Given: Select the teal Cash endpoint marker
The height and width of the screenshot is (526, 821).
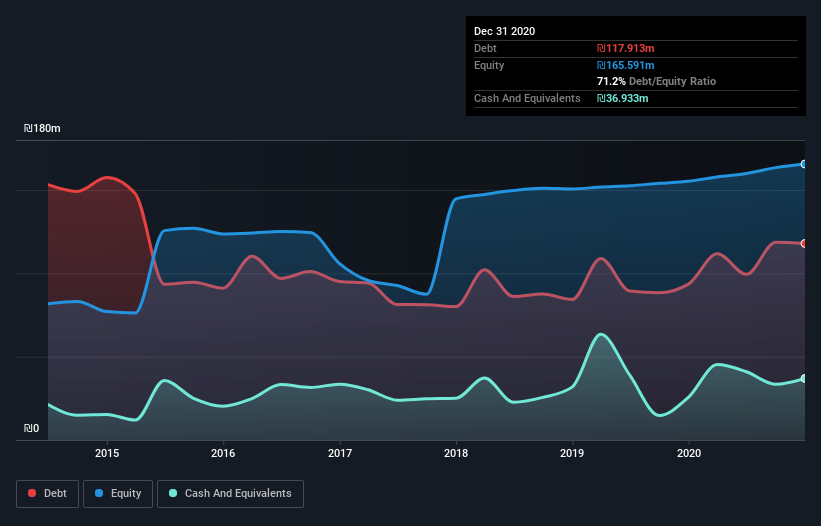Looking at the screenshot, I should coord(804,378).
